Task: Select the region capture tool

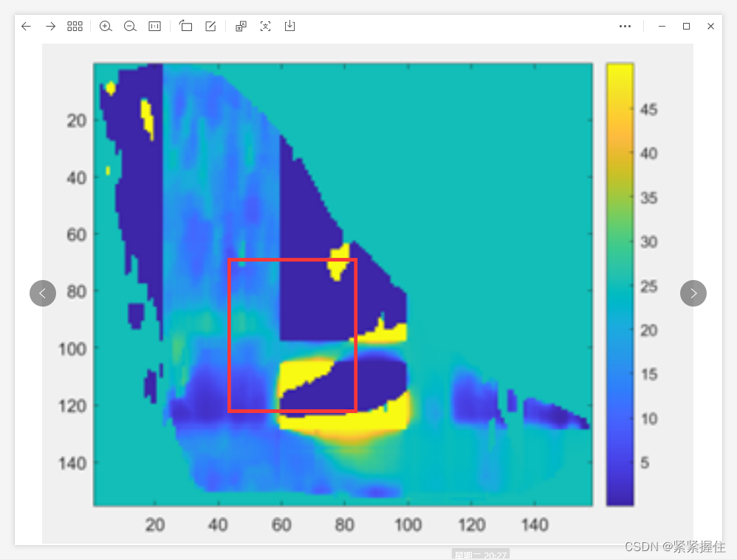Action: (x=239, y=26)
